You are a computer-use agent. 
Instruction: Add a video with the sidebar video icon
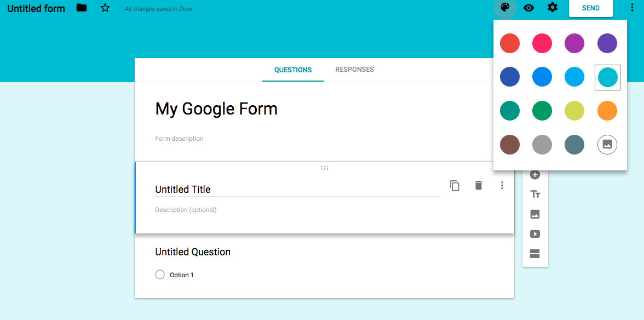pos(535,233)
